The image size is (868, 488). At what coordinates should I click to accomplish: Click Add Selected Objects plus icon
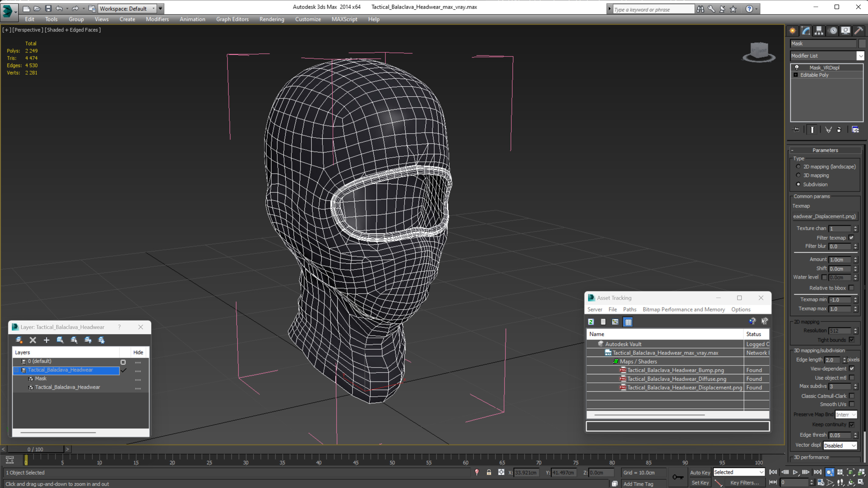click(x=47, y=340)
